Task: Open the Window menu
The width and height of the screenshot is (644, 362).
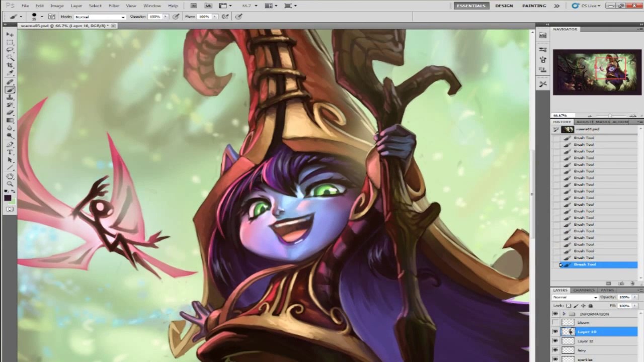Action: click(152, 6)
